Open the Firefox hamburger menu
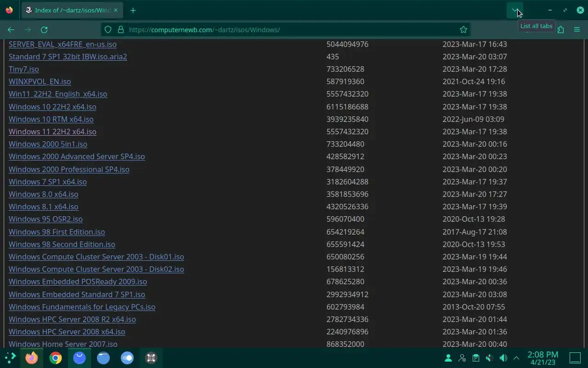The image size is (588, 368). 577,29
